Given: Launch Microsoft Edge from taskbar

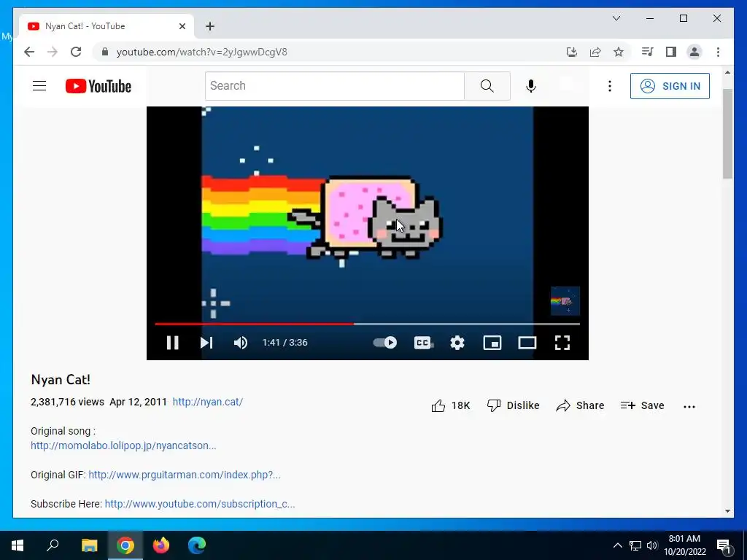Looking at the screenshot, I should pyautogui.click(x=197, y=545).
